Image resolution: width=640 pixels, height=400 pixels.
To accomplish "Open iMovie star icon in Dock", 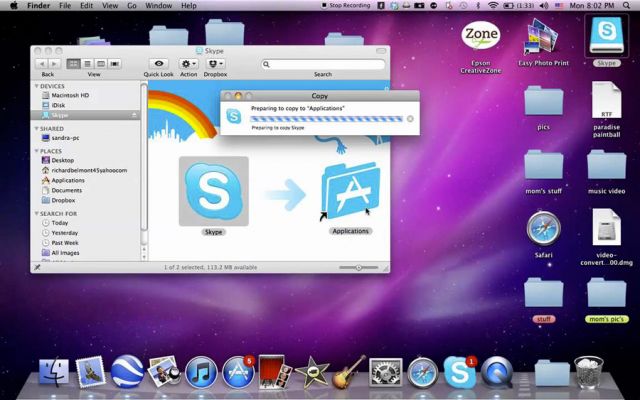I will (x=312, y=372).
